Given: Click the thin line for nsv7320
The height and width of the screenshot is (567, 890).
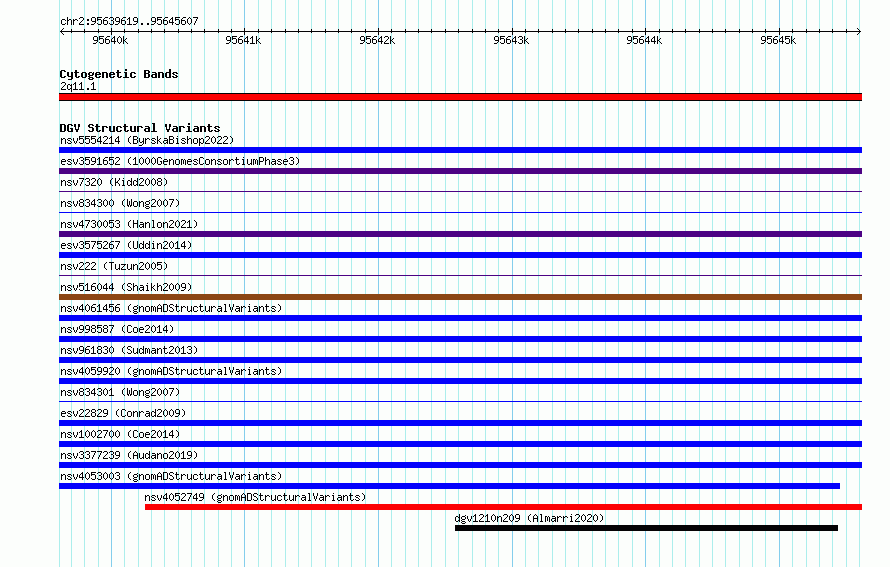Looking at the screenshot, I should pos(460,191).
